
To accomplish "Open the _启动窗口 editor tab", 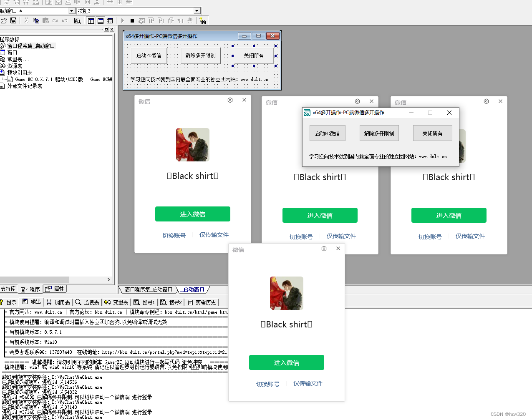I will 193,289.
